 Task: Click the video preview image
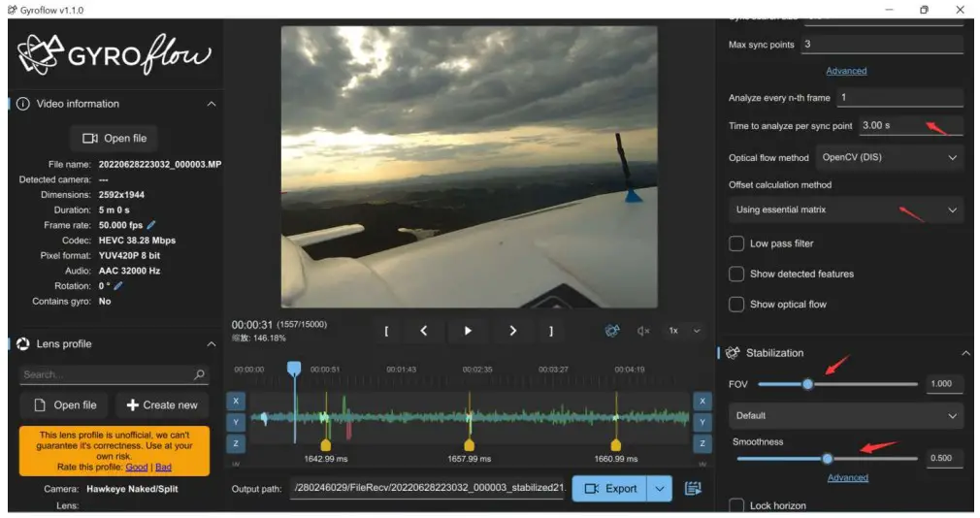click(x=469, y=167)
